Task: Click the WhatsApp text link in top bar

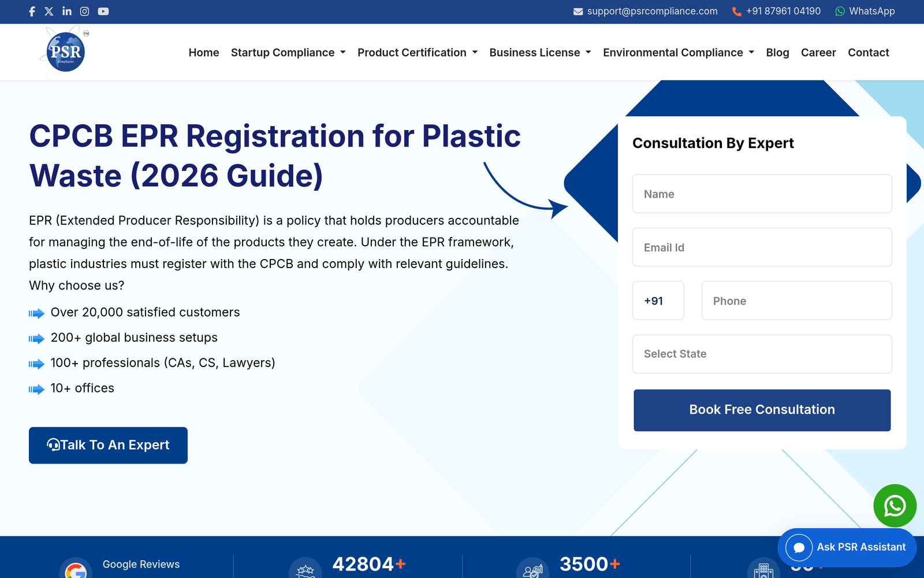Action: (x=872, y=11)
